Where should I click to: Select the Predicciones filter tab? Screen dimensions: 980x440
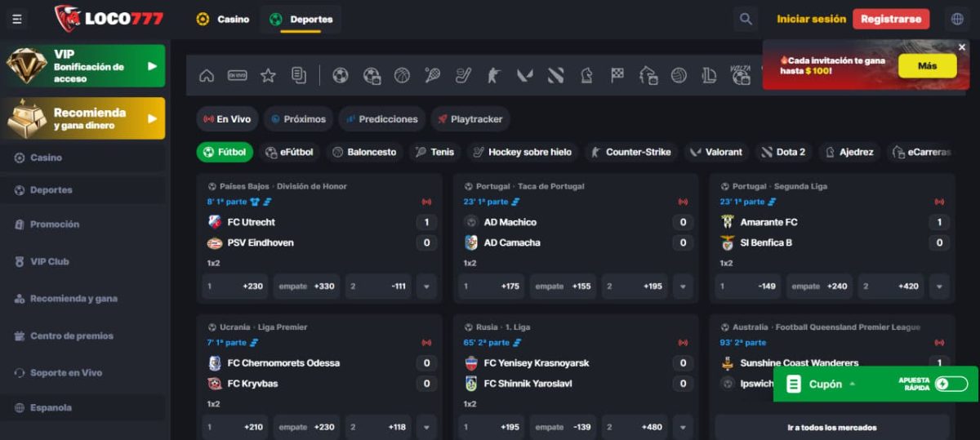pos(382,119)
